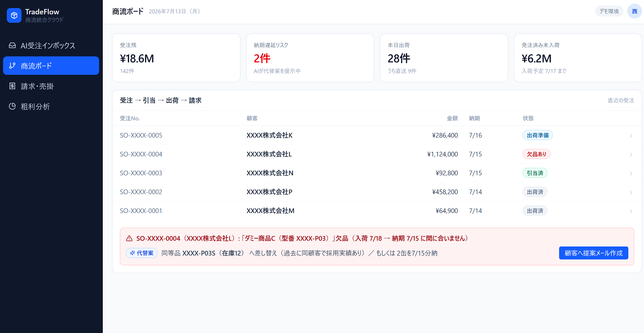Click 顧客へ提案メール作成 button

pyautogui.click(x=594, y=253)
